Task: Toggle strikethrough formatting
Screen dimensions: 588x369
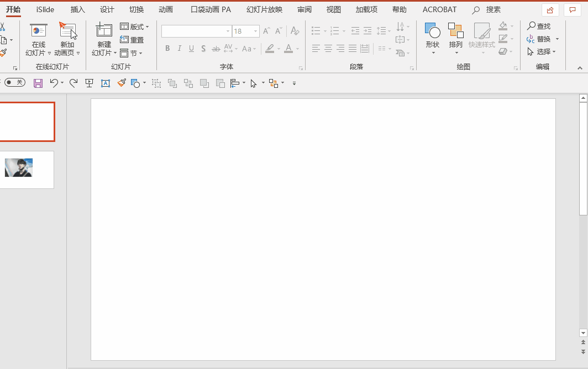Action: 216,49
